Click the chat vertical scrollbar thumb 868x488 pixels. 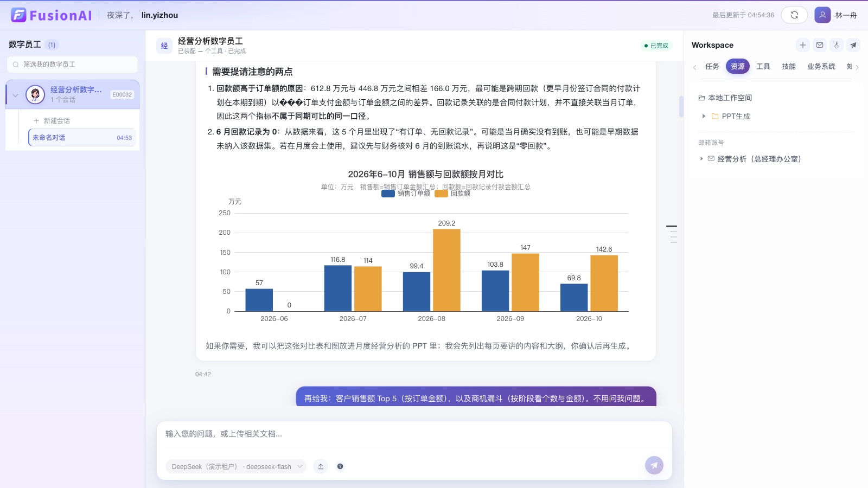pyautogui.click(x=681, y=107)
